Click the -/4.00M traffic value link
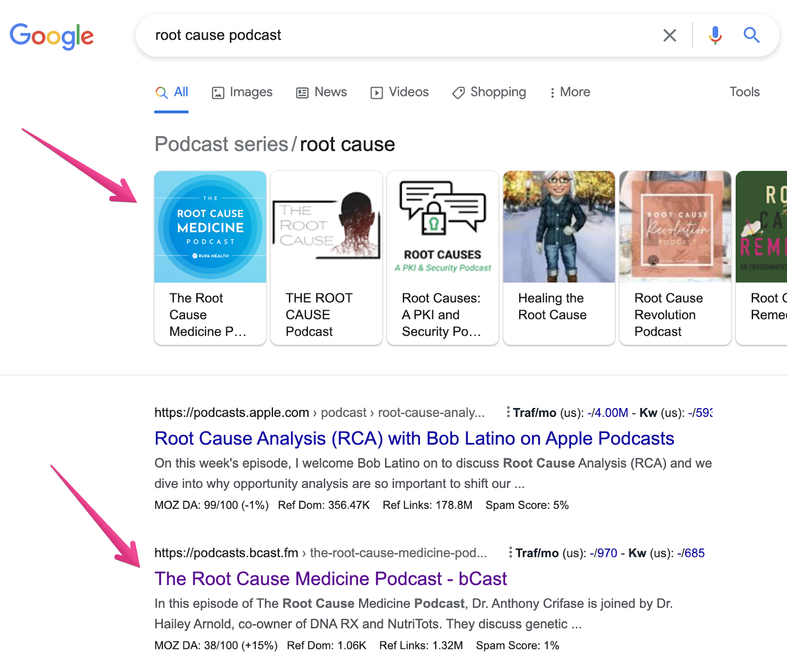 click(x=608, y=412)
